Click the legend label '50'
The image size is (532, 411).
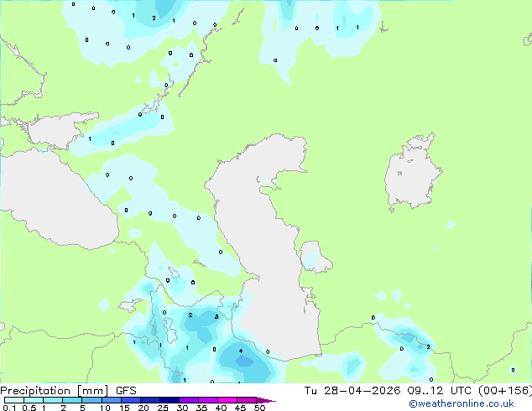click(x=260, y=408)
